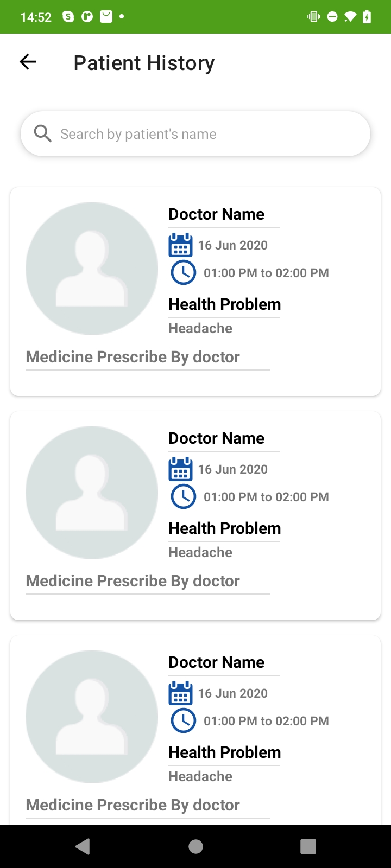Tap the first card's calendar icon
The image size is (391, 868).
pyautogui.click(x=180, y=245)
